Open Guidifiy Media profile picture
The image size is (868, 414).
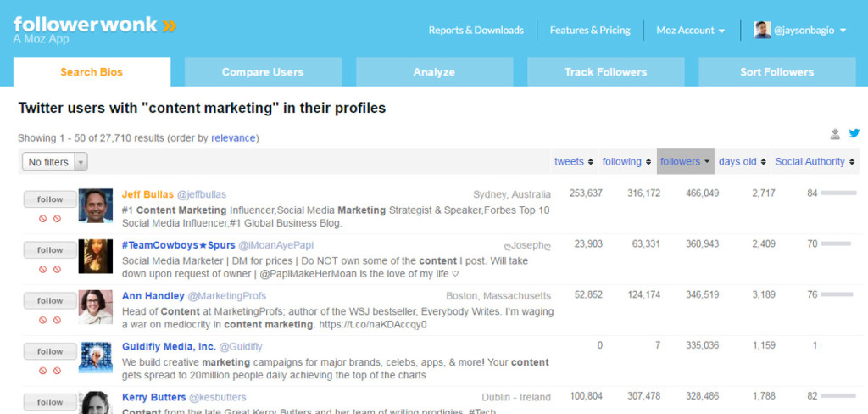[95, 357]
